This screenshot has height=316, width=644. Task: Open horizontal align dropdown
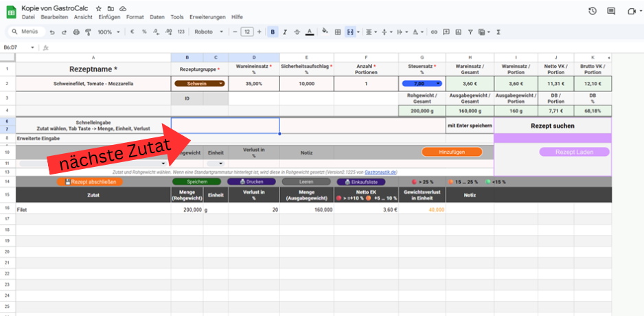click(371, 32)
